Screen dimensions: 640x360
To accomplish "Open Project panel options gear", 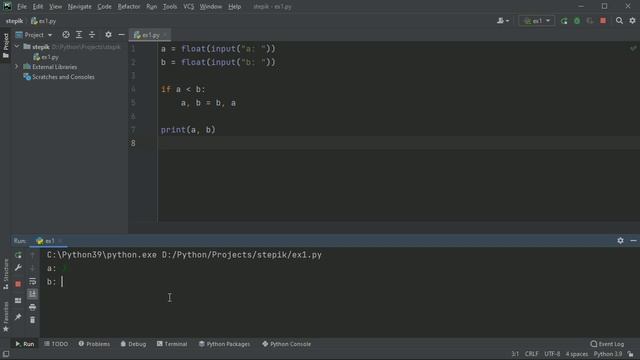I will (x=108, y=35).
